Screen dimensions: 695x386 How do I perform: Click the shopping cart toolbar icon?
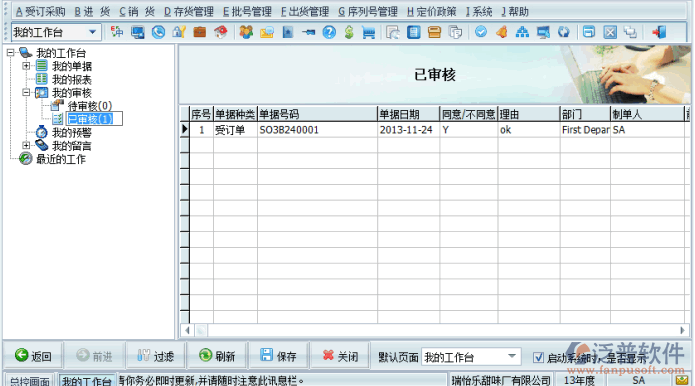[x=369, y=32]
